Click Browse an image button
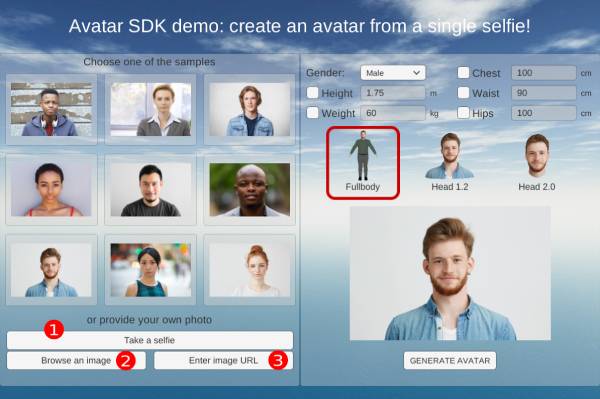The image size is (600, 399). 76,360
